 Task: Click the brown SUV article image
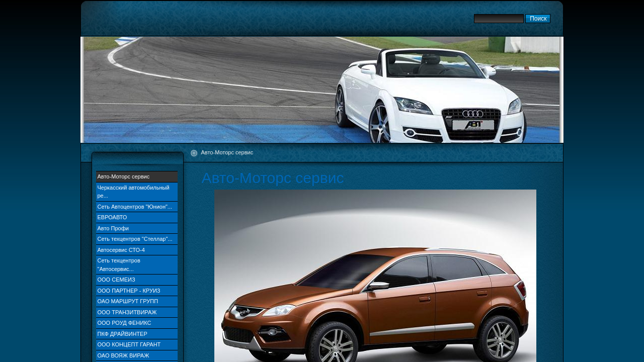(375, 276)
